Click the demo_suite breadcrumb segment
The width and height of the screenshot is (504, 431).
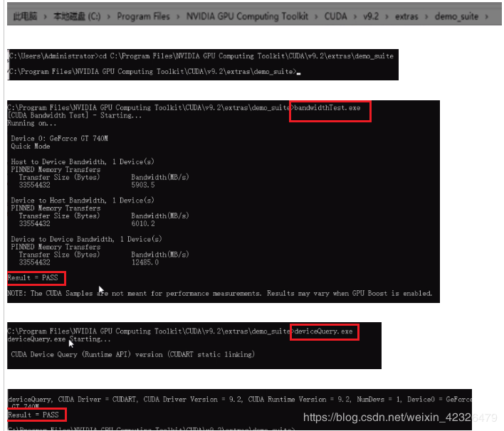[x=456, y=16]
